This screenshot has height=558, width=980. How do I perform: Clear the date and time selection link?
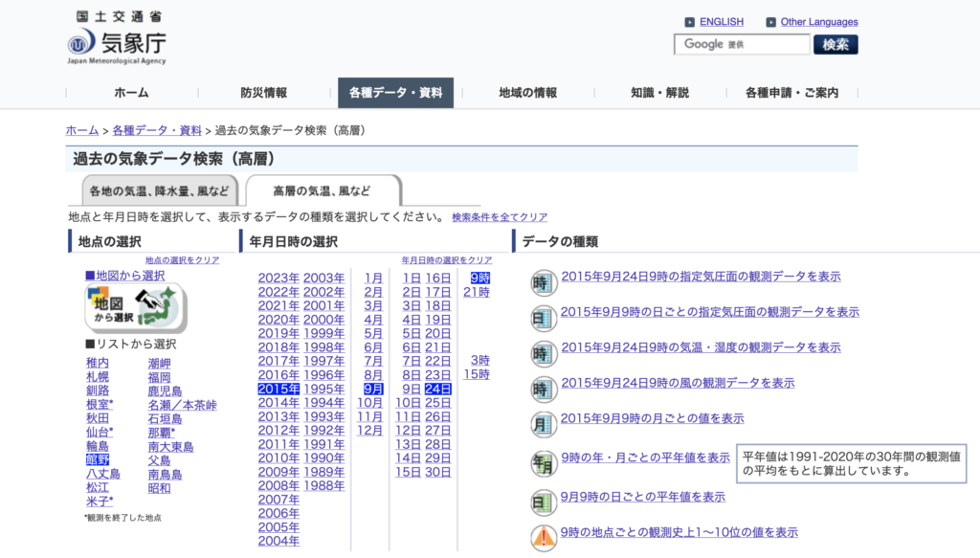(447, 260)
